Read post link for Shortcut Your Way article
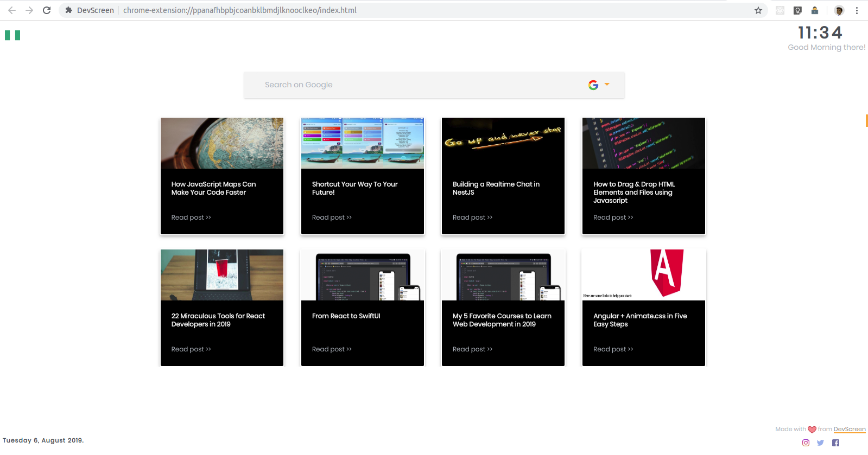868x455 pixels. coord(332,217)
